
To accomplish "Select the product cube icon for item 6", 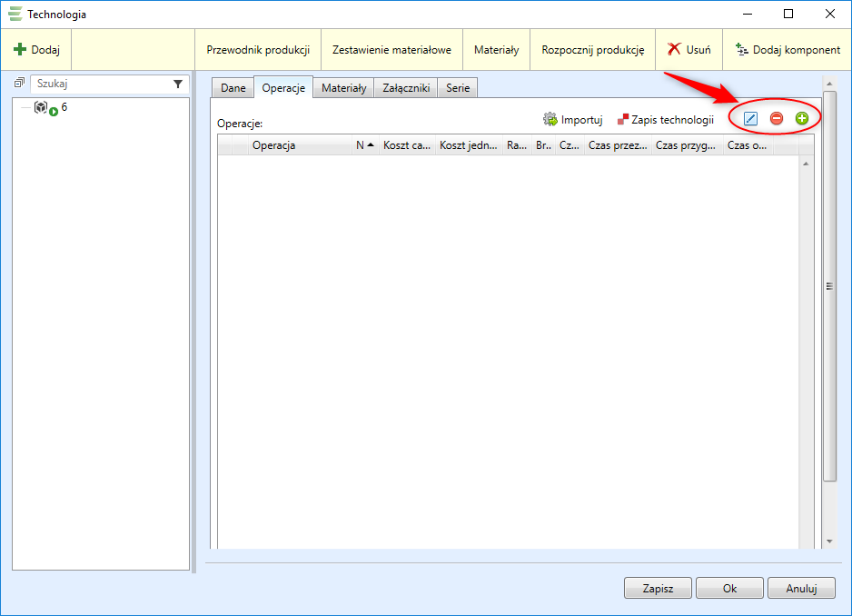I will [x=41, y=108].
